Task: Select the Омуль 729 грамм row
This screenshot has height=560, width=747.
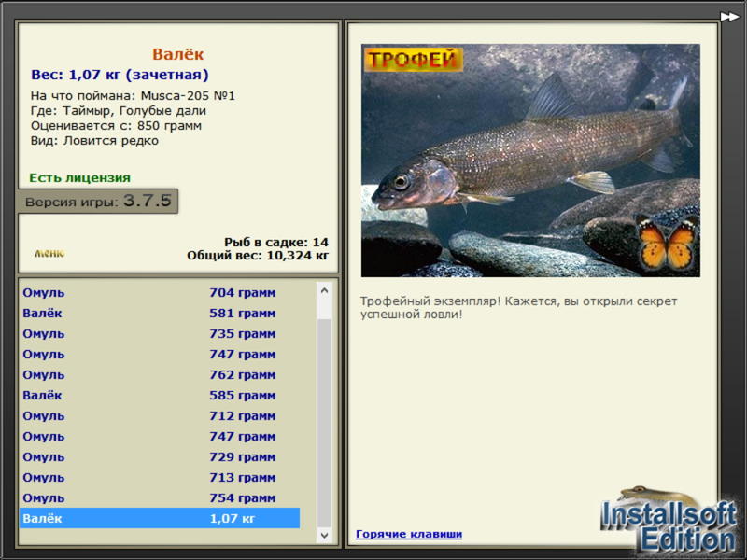Action: coord(160,456)
